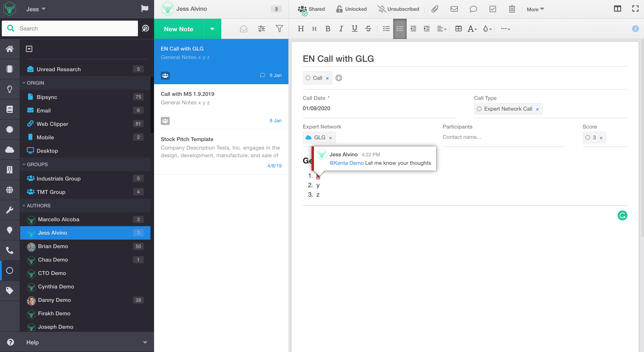Toggle strikethrough formatting
This screenshot has height=352, width=644.
click(x=368, y=29)
